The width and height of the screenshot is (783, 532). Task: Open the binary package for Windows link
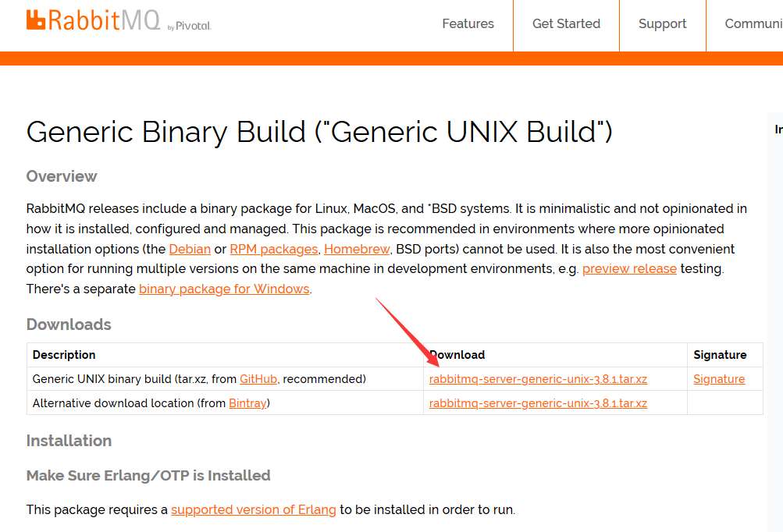pyautogui.click(x=223, y=289)
